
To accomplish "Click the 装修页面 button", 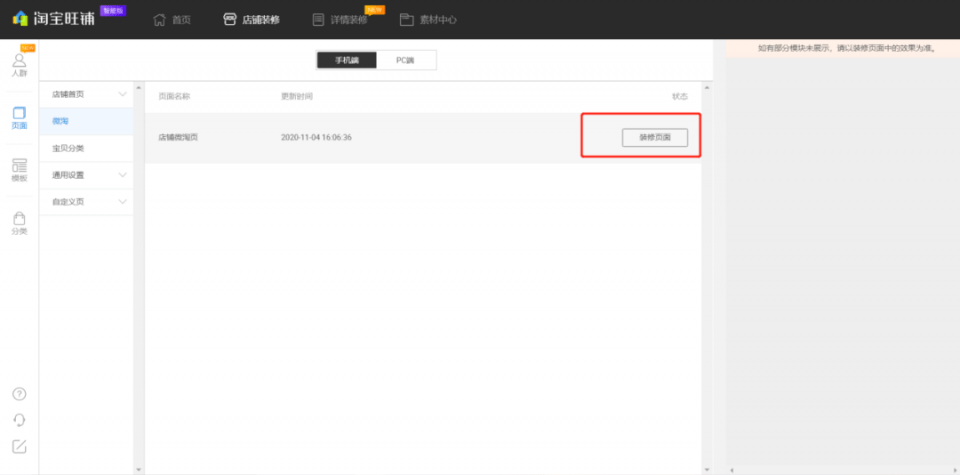I will tap(654, 138).
